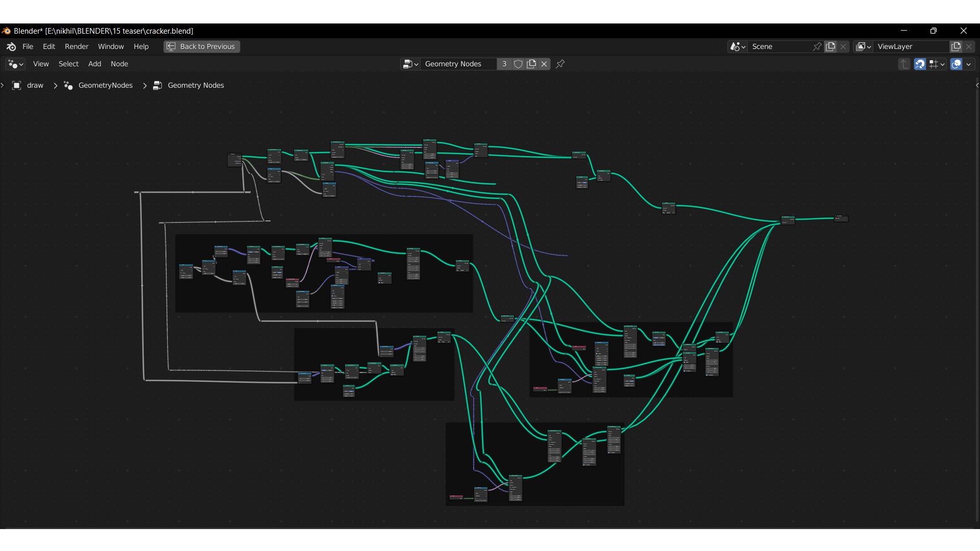Image resolution: width=980 pixels, height=551 pixels.
Task: Open the Blender logo application menu
Action: click(x=11, y=46)
